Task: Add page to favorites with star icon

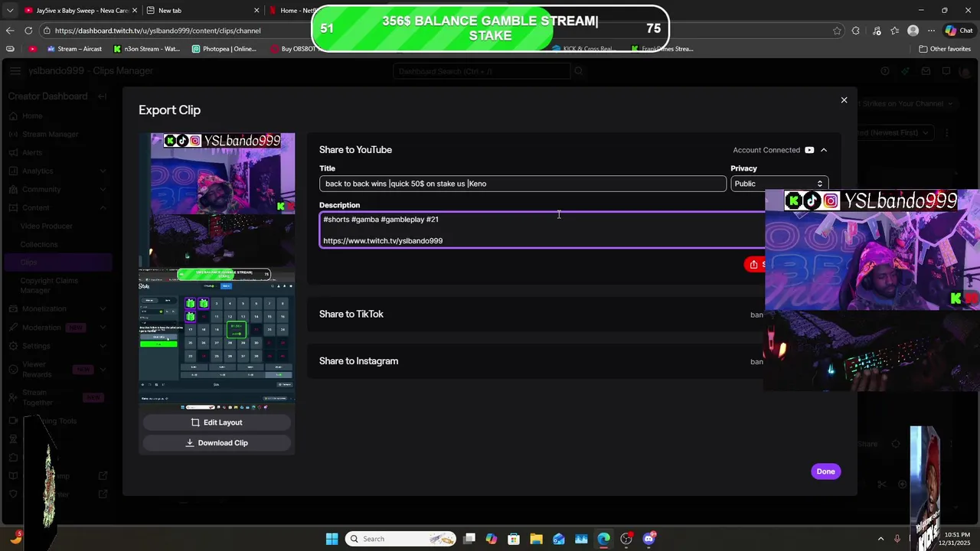Action: 837,31
